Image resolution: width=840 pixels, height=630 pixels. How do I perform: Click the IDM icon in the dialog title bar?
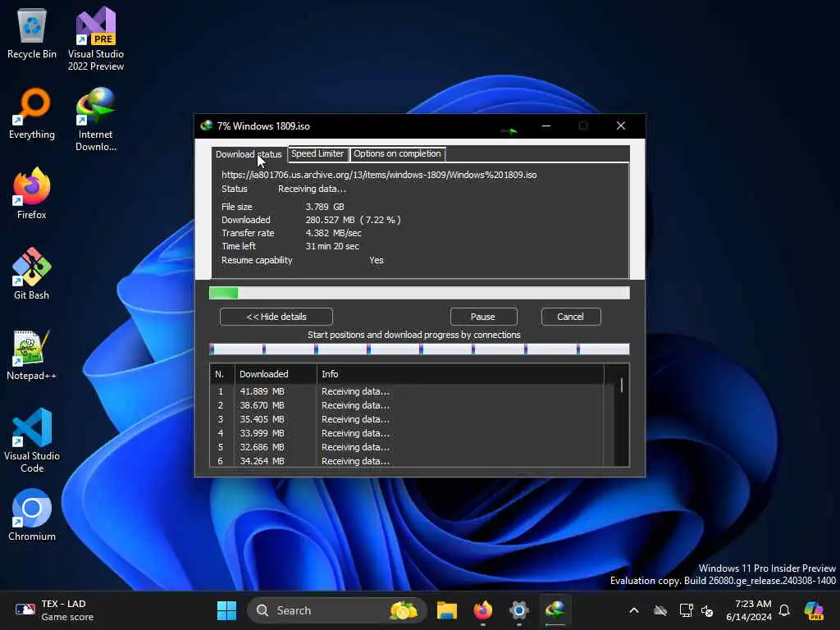click(206, 126)
